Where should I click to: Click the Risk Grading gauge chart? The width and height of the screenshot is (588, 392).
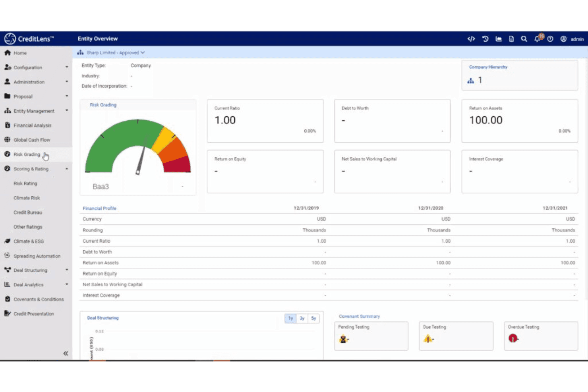pos(138,147)
